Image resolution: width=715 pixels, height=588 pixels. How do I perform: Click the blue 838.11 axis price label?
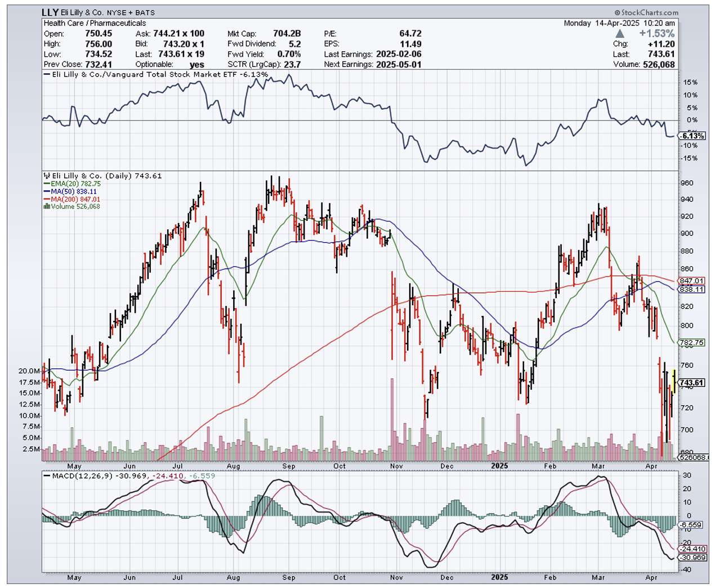(x=692, y=289)
